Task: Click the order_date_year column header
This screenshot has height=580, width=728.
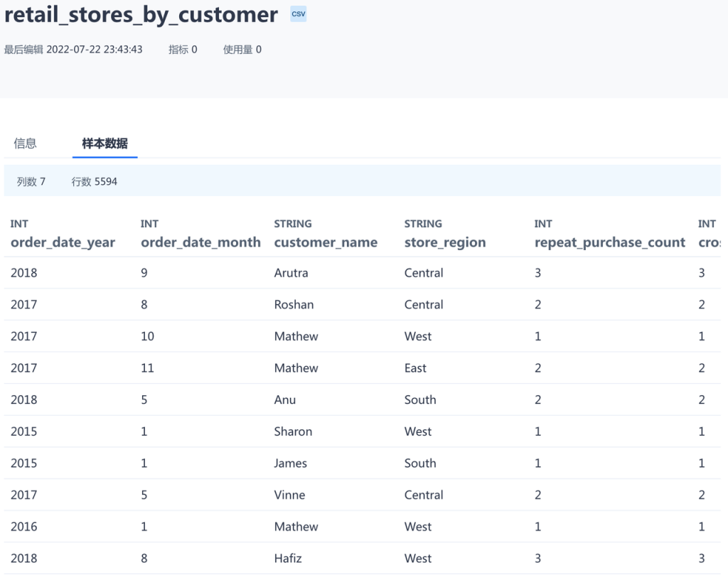Action: click(63, 242)
